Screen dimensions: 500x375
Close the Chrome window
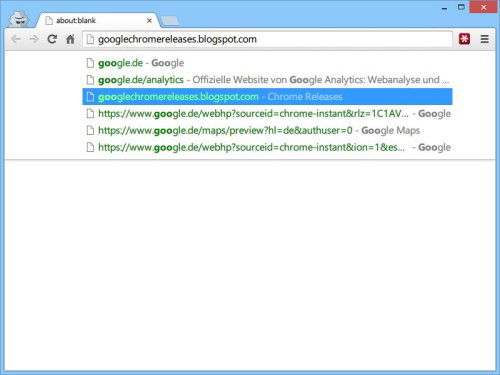click(483, 7)
